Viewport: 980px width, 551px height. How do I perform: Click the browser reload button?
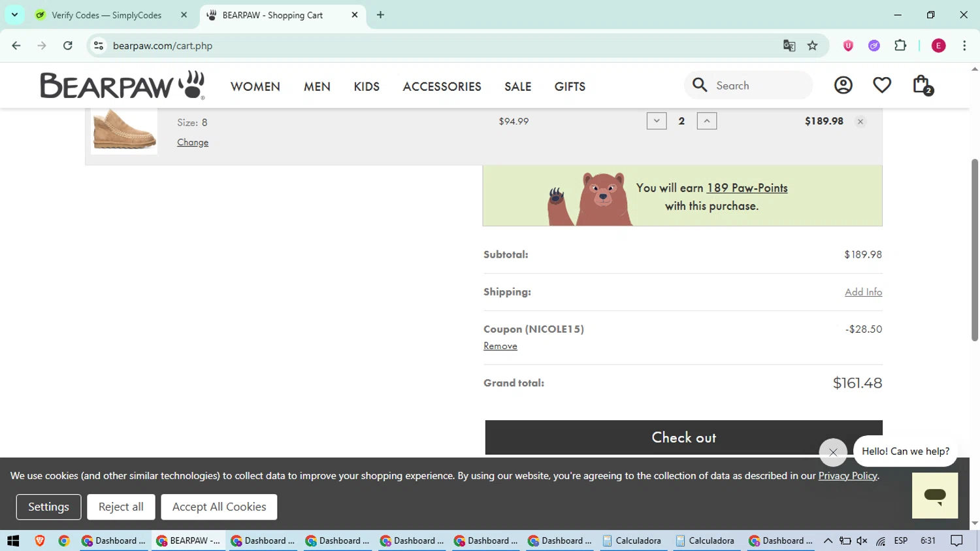pyautogui.click(x=68, y=46)
